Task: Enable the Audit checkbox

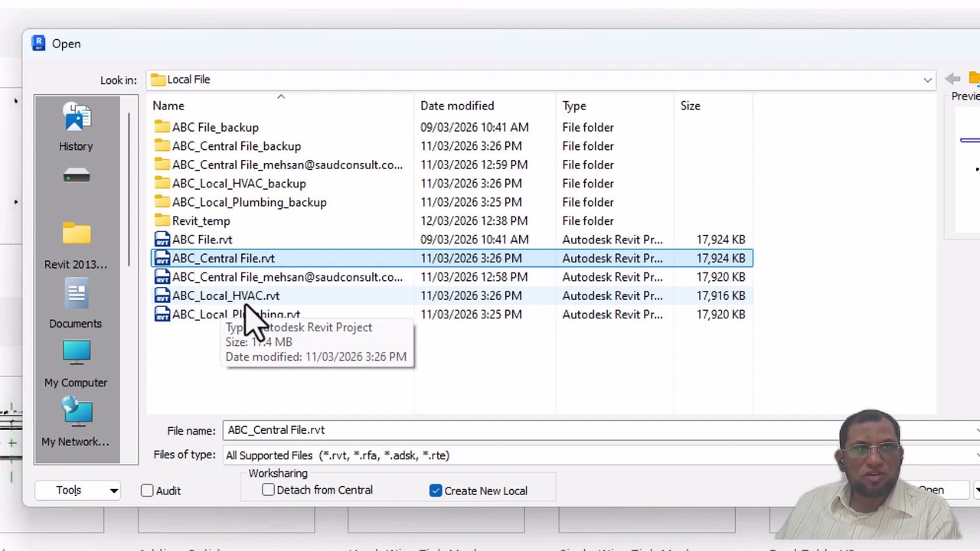Action: [x=147, y=491]
